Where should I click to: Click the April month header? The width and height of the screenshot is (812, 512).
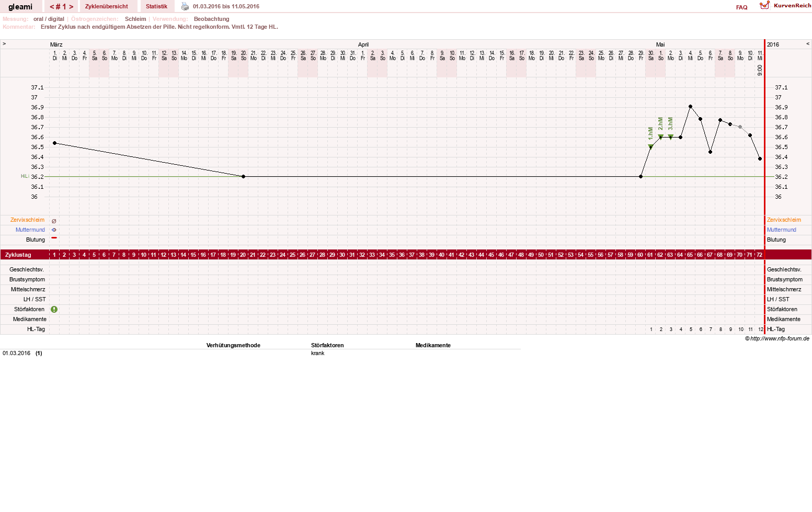pos(363,44)
